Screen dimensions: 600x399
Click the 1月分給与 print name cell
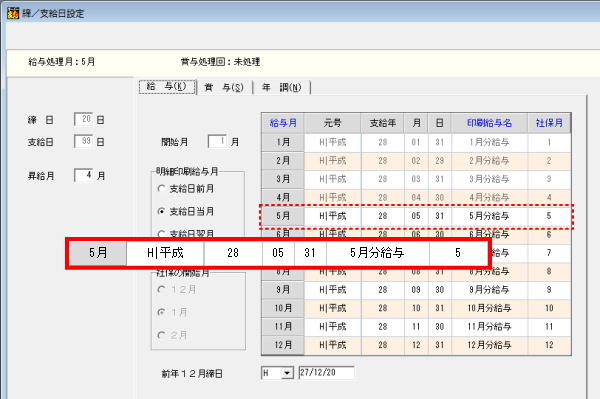pos(489,142)
